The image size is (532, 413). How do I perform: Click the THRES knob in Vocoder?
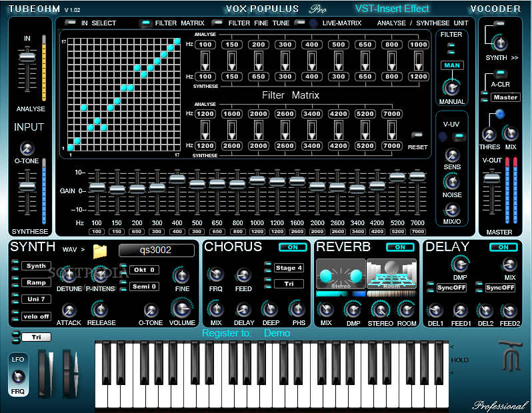489,135
